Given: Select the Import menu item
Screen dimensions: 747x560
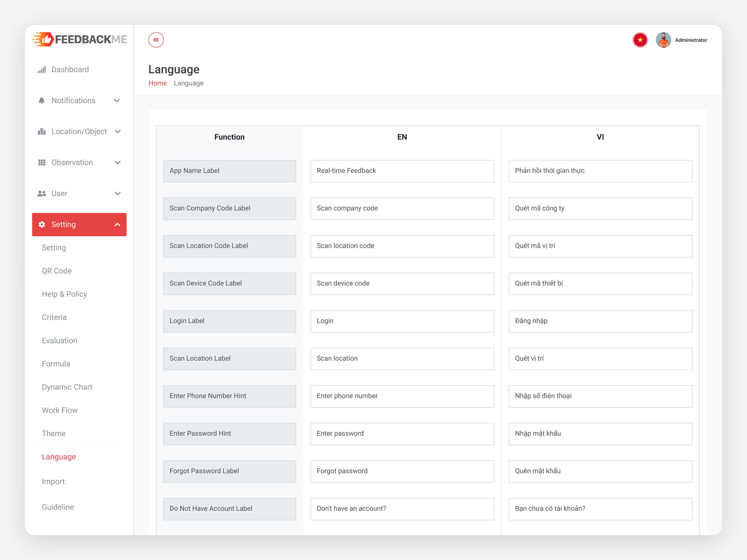Looking at the screenshot, I should [79, 482].
